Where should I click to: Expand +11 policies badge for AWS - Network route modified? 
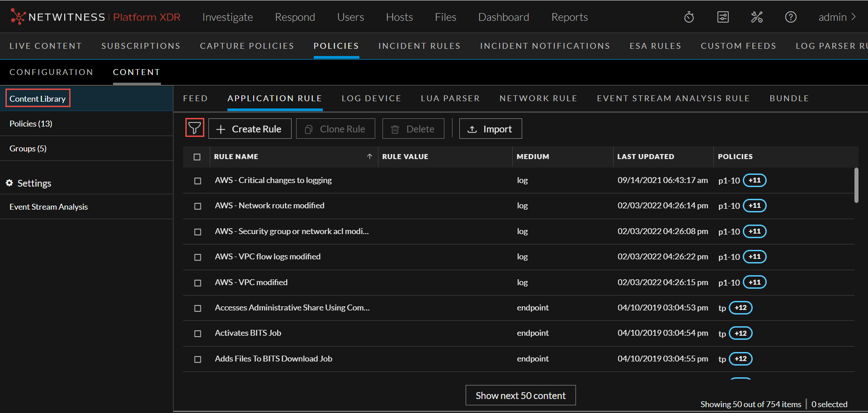click(755, 206)
